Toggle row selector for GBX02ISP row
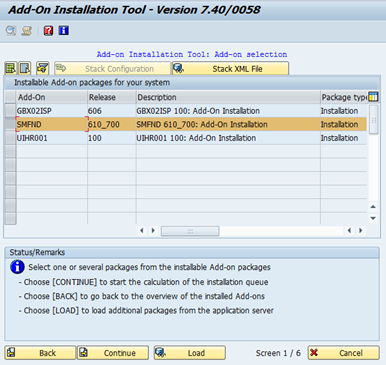 click(10, 111)
